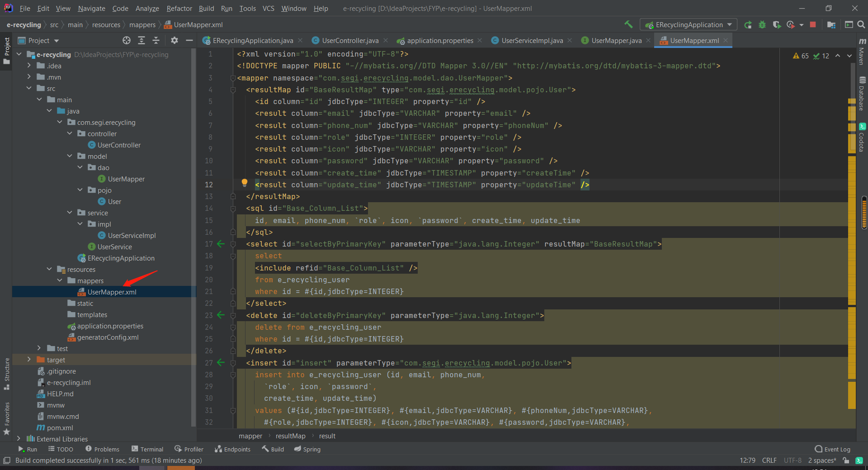This screenshot has width=868, height=470.
Task: Click the Build project hammer icon
Action: 628,24
